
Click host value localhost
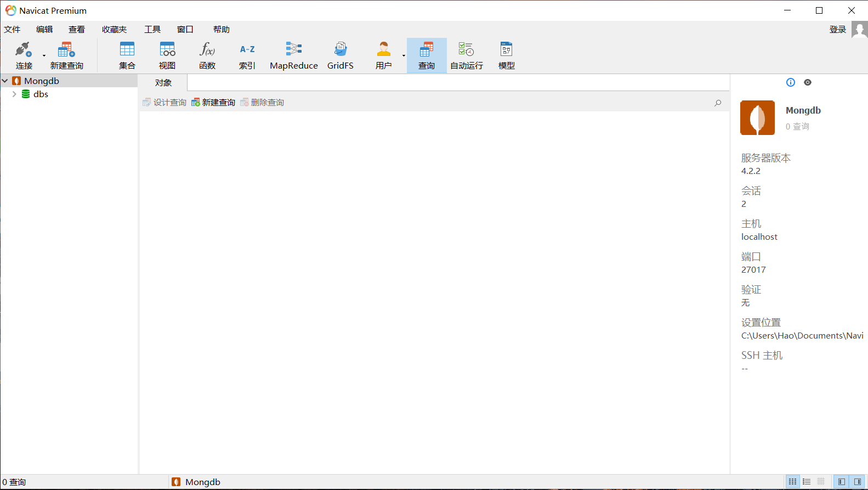(x=759, y=237)
